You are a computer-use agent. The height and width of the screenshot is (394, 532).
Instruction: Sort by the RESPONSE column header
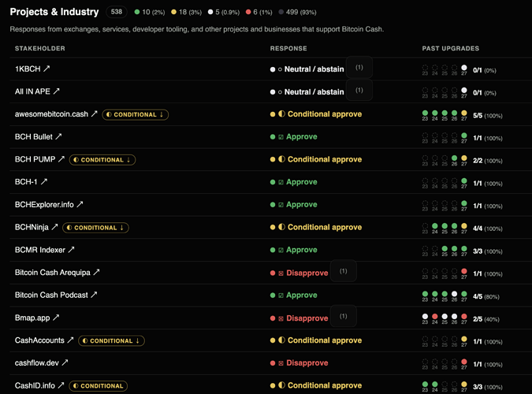point(288,48)
